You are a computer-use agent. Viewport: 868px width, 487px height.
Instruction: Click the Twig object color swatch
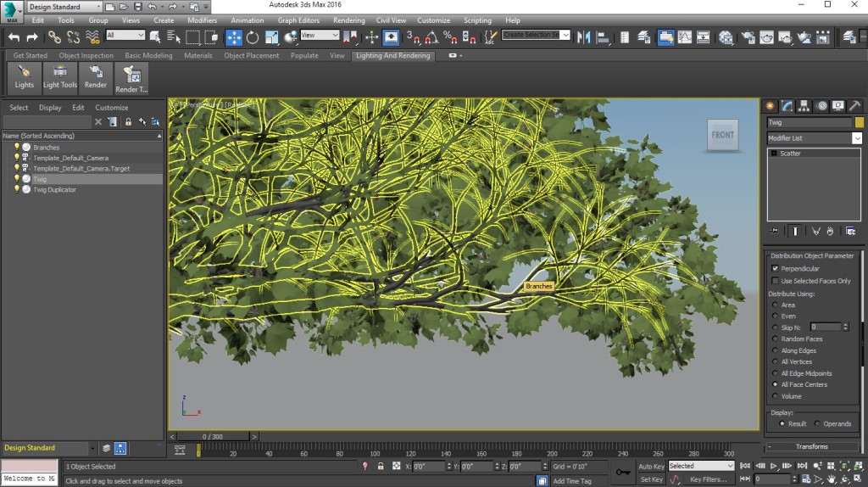860,122
